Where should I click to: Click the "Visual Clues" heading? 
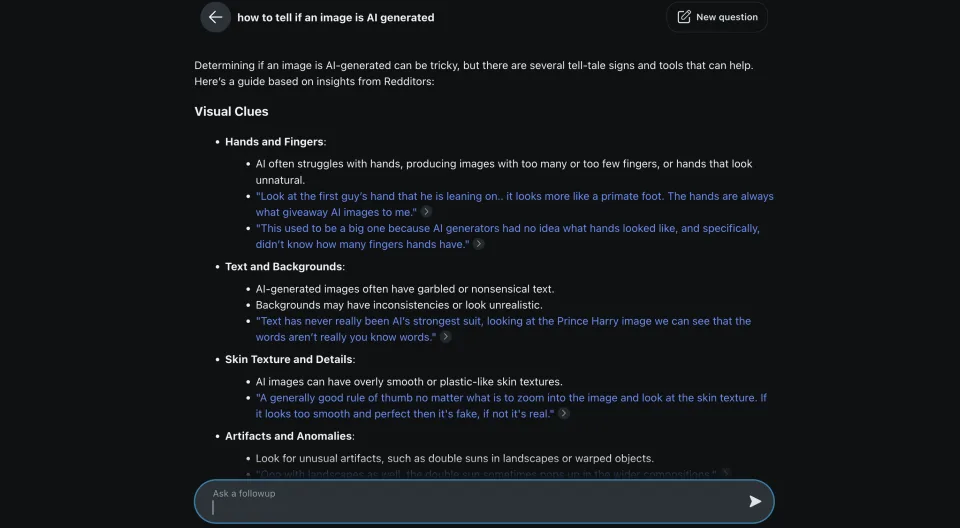pyautogui.click(x=231, y=111)
